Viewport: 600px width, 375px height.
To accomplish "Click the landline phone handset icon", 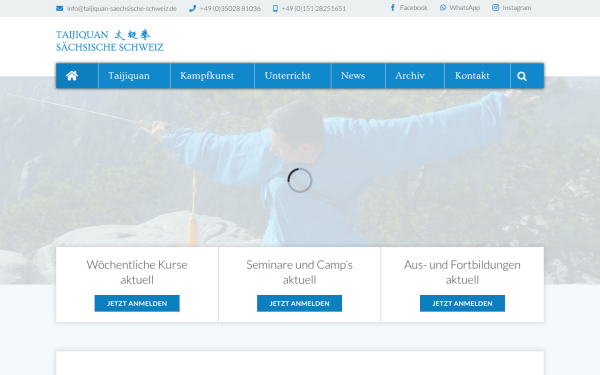I will (192, 8).
